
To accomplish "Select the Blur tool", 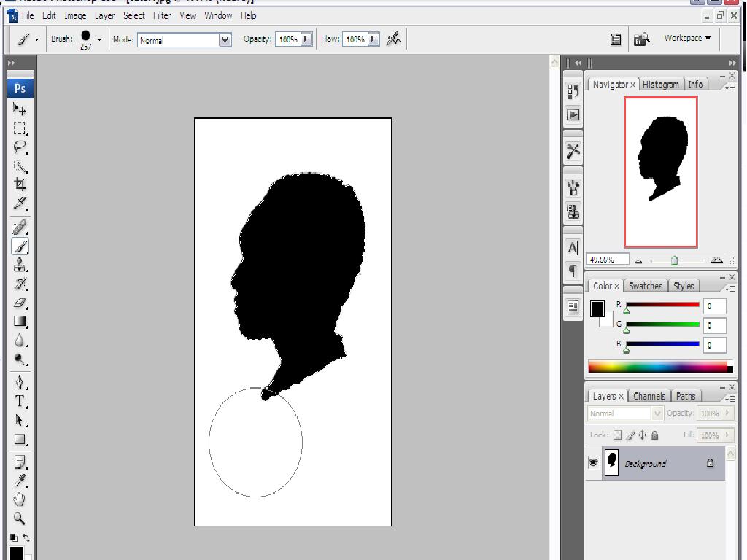I will [20, 340].
